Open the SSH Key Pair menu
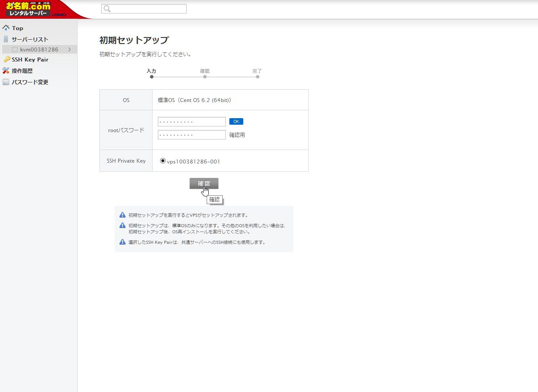This screenshot has height=392, width=538. (30, 60)
